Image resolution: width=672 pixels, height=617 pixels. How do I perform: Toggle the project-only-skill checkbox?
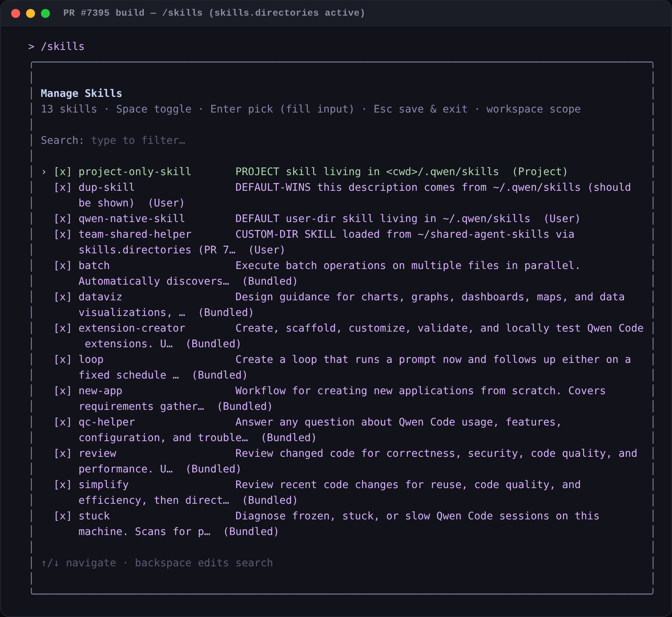pos(63,172)
